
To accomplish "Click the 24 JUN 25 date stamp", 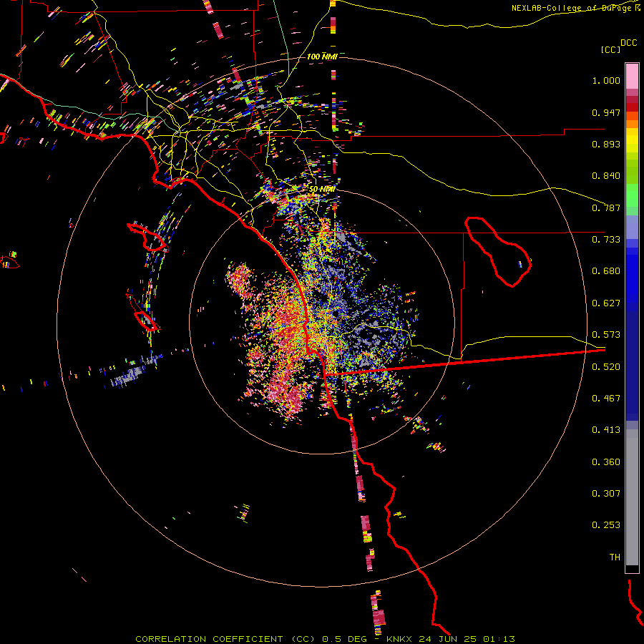I will pos(448,639).
